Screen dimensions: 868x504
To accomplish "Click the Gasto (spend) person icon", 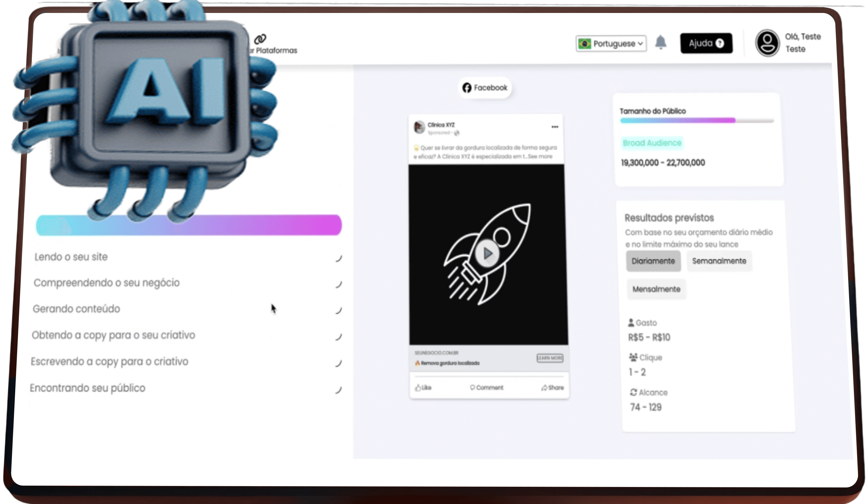I will tap(631, 323).
